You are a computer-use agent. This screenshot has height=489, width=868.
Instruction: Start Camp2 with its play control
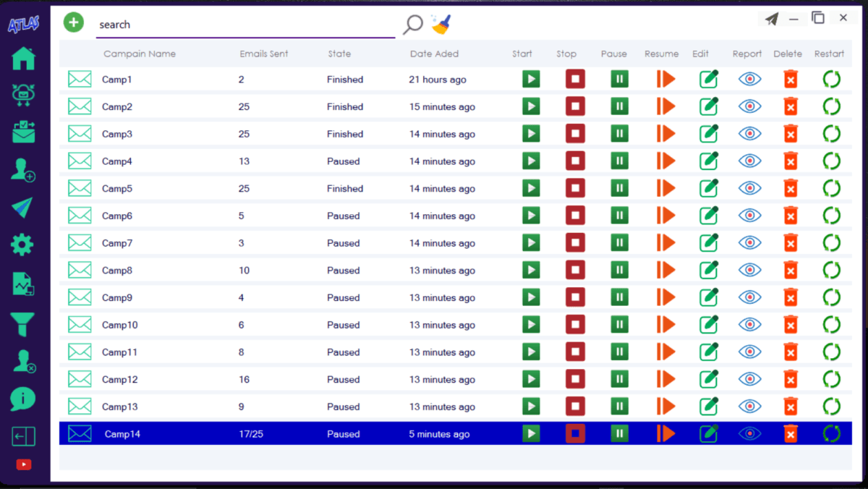pyautogui.click(x=531, y=106)
